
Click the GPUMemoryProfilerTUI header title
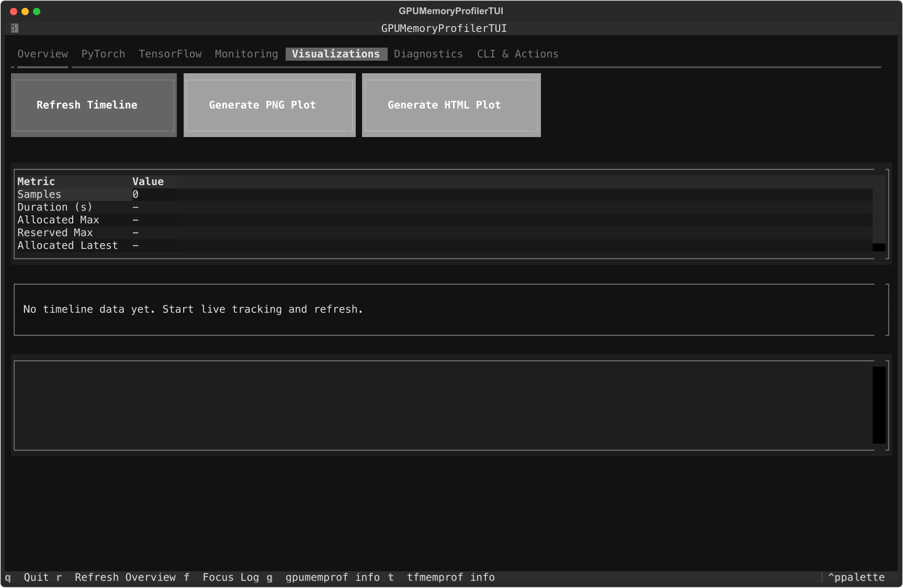tap(444, 28)
